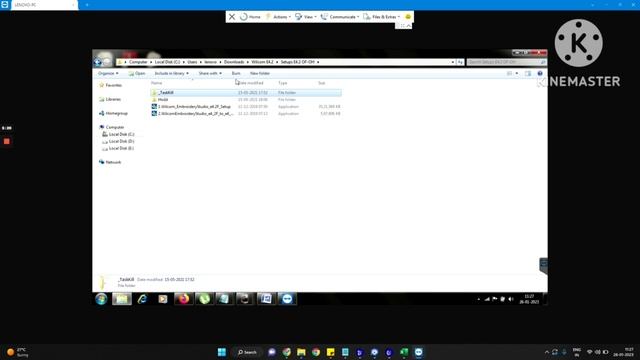The height and width of the screenshot is (360, 640).
Task: Open File Explorer in remote taskbar
Action: click(122, 299)
